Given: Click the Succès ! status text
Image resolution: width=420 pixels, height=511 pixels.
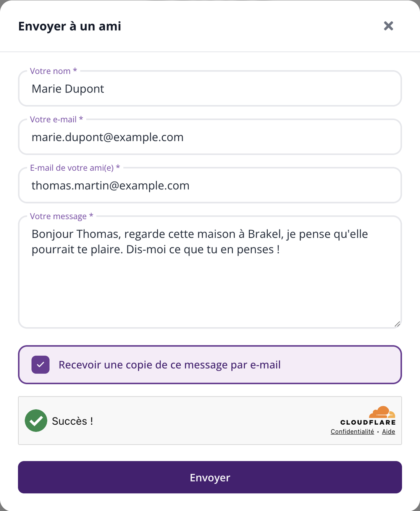Looking at the screenshot, I should click(73, 421).
